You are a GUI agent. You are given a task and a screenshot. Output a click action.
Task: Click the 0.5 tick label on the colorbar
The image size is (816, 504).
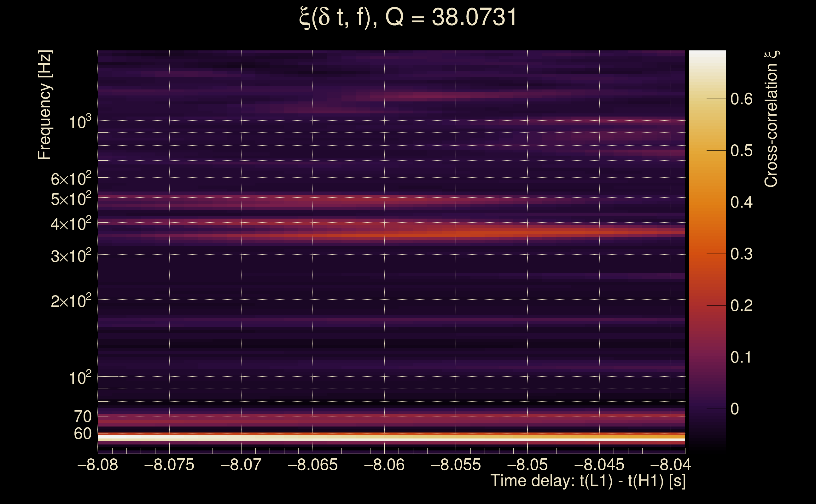[x=741, y=151]
